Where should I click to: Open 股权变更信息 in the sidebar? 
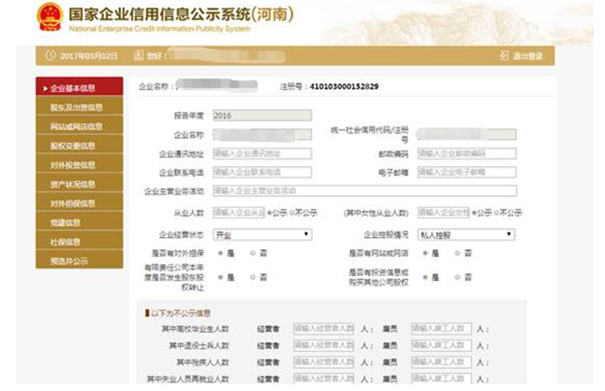(x=79, y=144)
